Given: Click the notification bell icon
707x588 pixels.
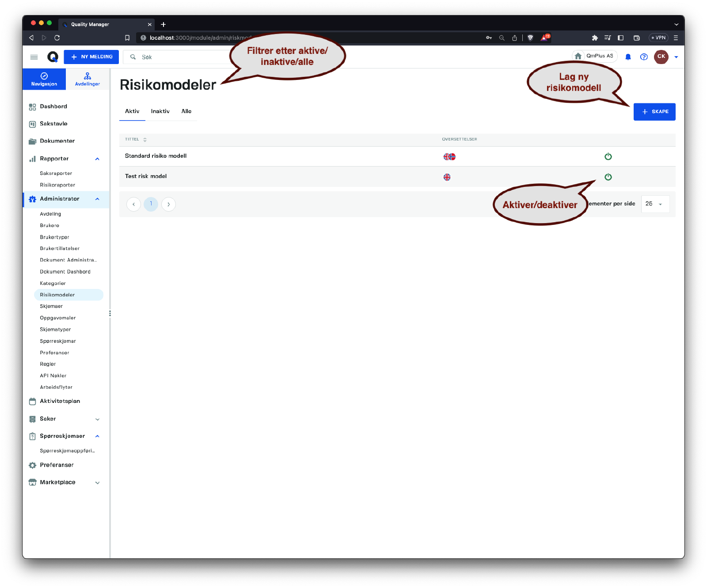Looking at the screenshot, I should 628,57.
